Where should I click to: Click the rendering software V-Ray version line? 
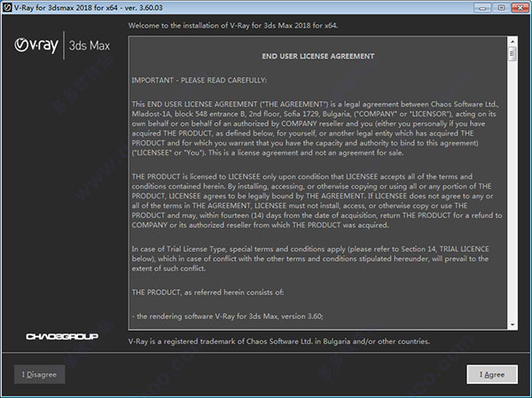[x=228, y=316]
